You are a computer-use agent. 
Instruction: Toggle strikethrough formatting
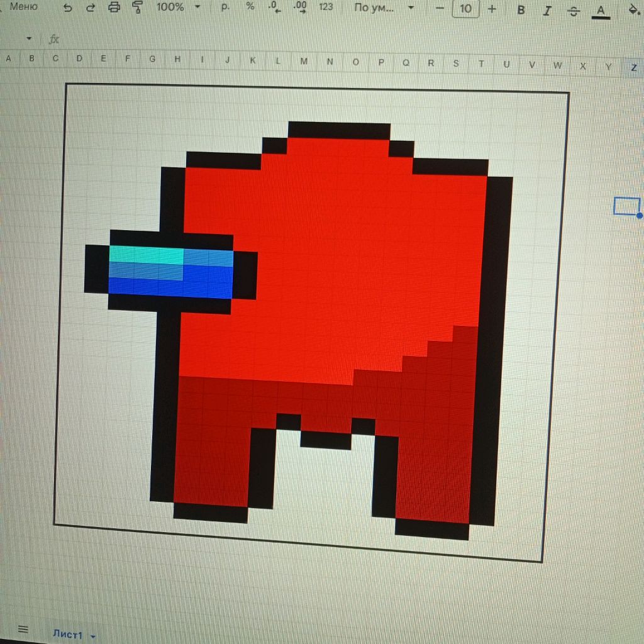[574, 11]
